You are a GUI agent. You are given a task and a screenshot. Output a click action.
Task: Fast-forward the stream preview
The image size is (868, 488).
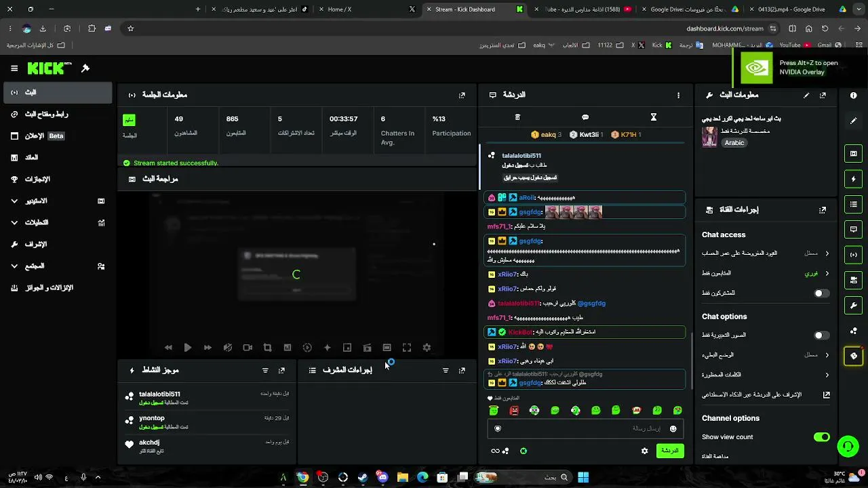[208, 348]
